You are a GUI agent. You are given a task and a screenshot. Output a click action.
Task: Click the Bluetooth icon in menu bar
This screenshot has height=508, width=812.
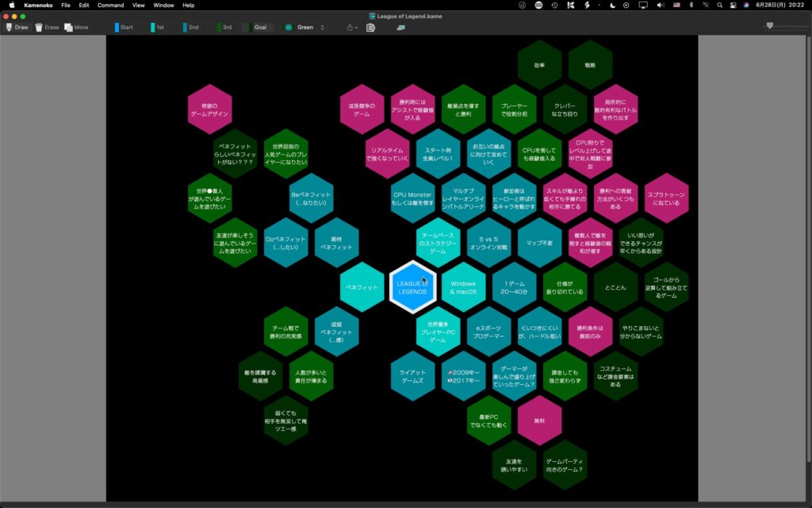point(691,6)
